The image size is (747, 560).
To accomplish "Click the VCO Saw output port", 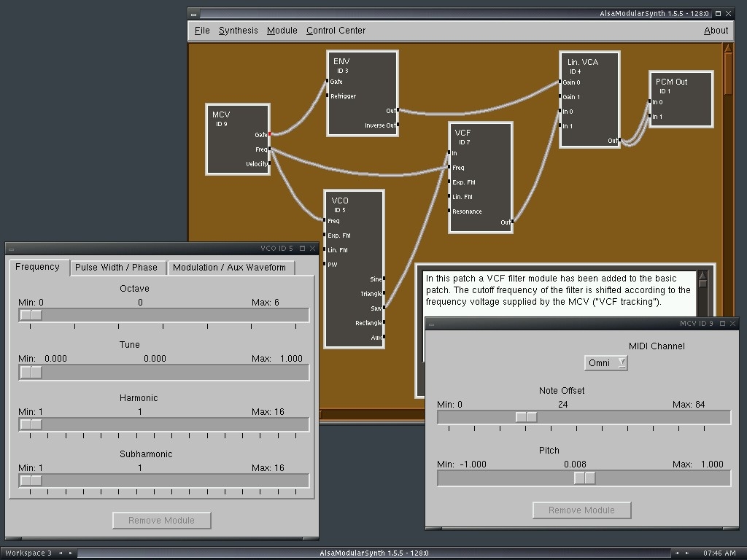I will pos(383,308).
